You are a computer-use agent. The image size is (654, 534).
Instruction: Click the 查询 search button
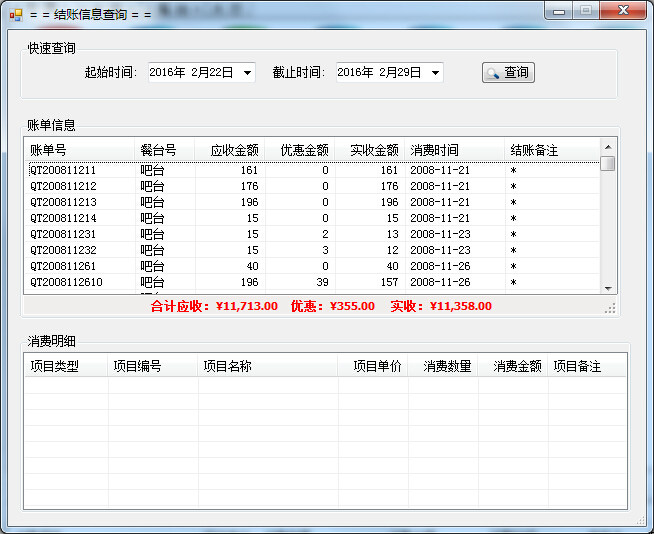[x=508, y=73]
